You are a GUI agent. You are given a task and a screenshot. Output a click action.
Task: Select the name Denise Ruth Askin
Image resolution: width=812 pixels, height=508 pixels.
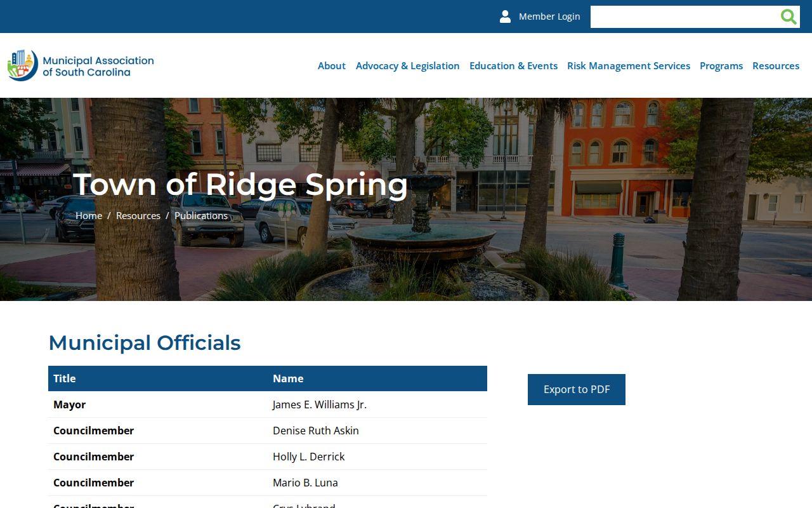[x=316, y=431]
